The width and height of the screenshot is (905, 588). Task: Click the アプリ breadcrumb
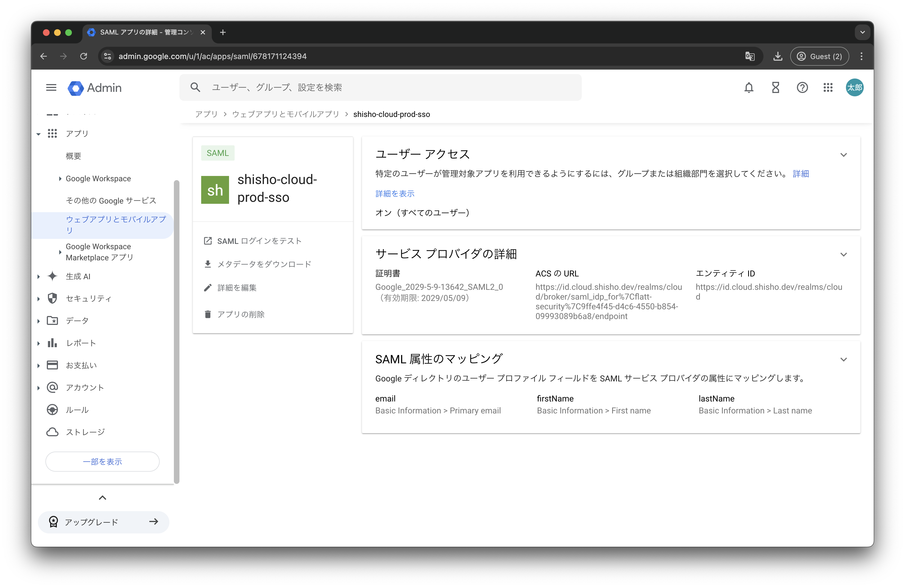point(206,114)
